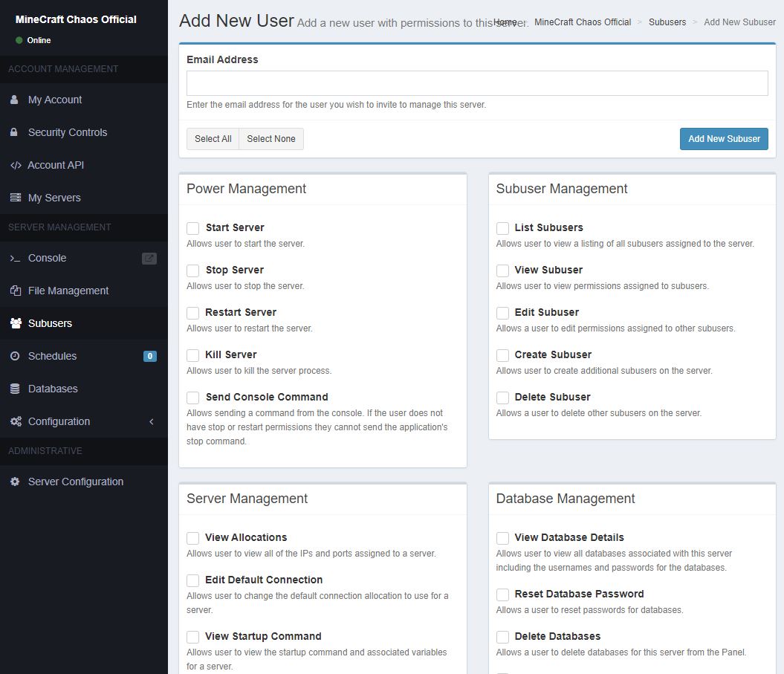Click the Select All button
784x674 pixels.
(x=213, y=139)
